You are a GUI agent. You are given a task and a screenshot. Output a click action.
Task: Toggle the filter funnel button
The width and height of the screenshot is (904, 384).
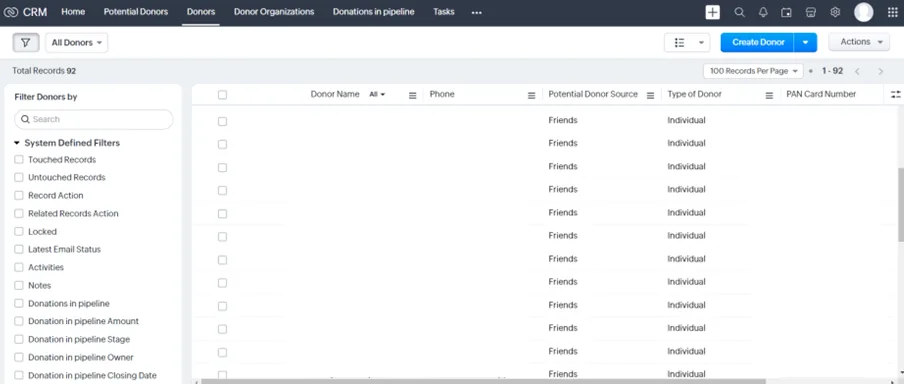click(x=25, y=43)
